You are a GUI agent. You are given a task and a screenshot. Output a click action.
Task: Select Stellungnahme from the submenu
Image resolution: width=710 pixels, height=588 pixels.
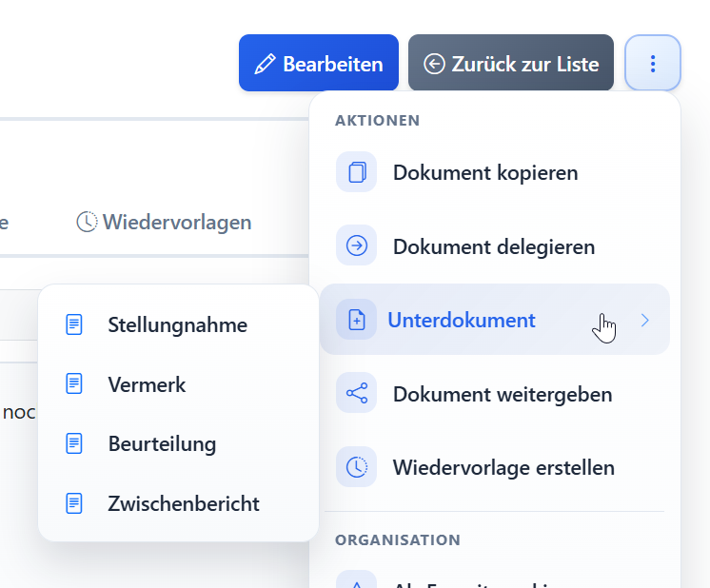coord(177,324)
